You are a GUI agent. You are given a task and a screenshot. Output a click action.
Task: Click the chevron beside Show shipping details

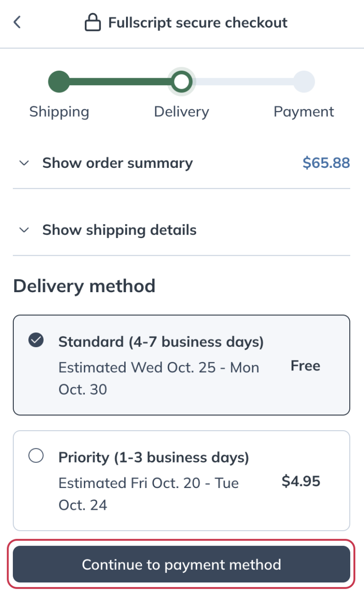[x=23, y=230]
